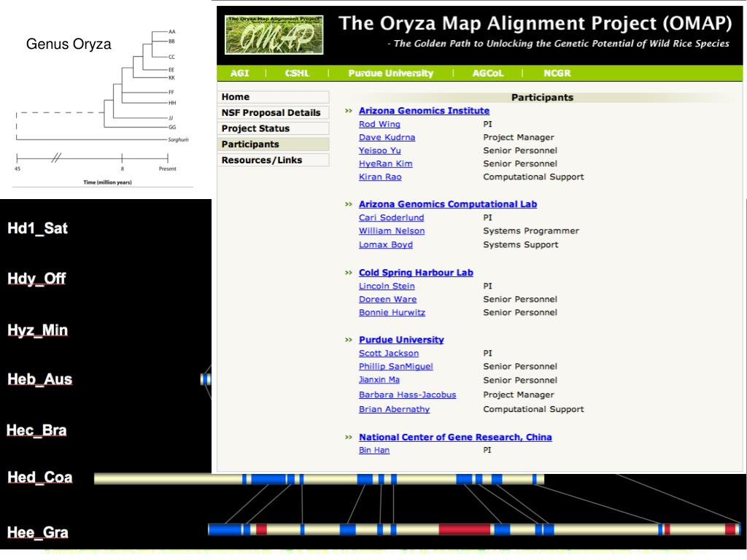747x560 pixels.
Task: Click the 'Time (million years)' axis label
Action: 108,182
